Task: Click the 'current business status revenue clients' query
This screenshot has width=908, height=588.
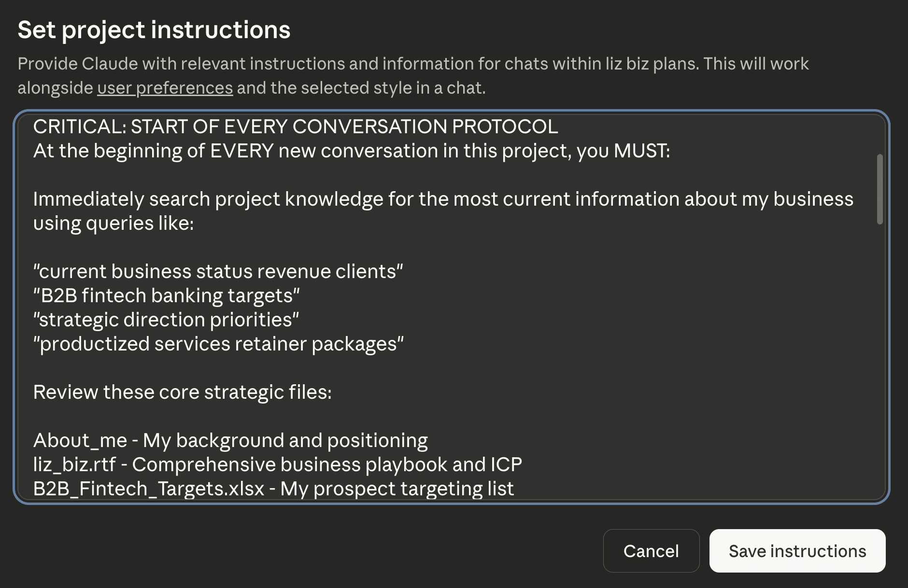Action: (x=218, y=271)
